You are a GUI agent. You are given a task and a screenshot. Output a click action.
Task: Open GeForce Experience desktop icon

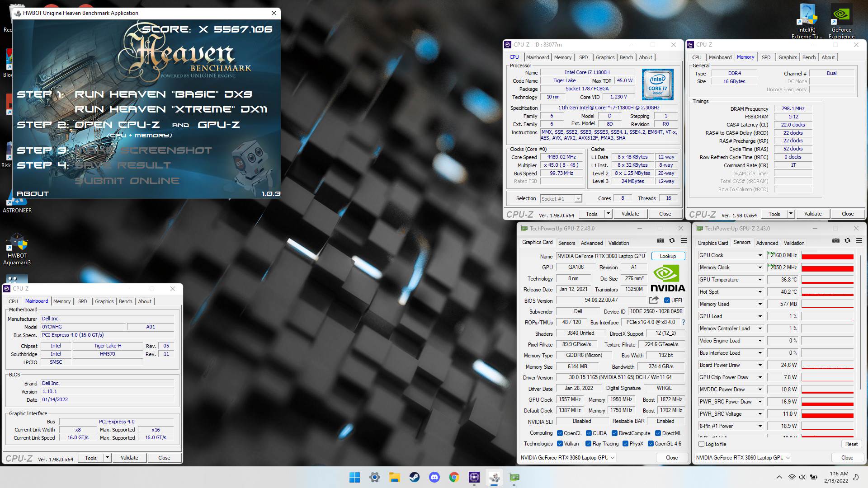click(841, 22)
